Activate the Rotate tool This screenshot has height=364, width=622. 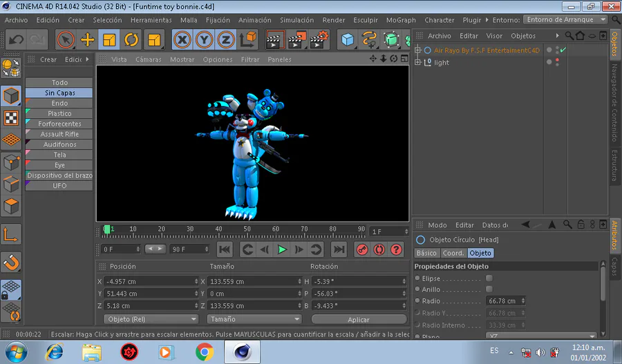131,39
